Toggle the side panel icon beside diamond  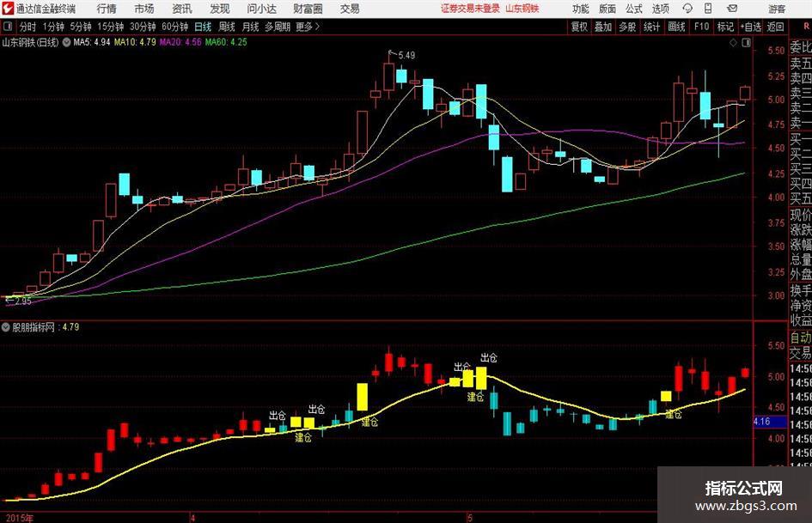pyautogui.click(x=746, y=43)
